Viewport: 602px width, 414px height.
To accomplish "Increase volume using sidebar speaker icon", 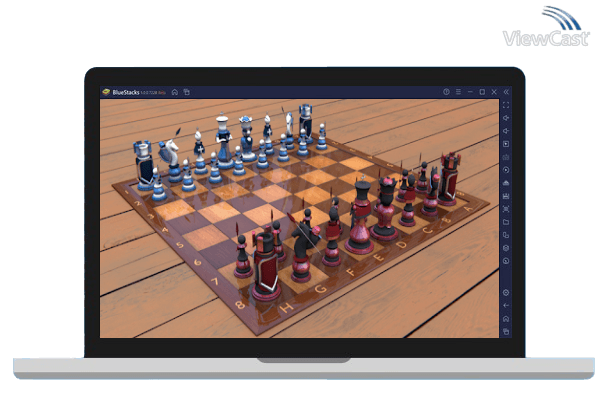I will (506, 118).
